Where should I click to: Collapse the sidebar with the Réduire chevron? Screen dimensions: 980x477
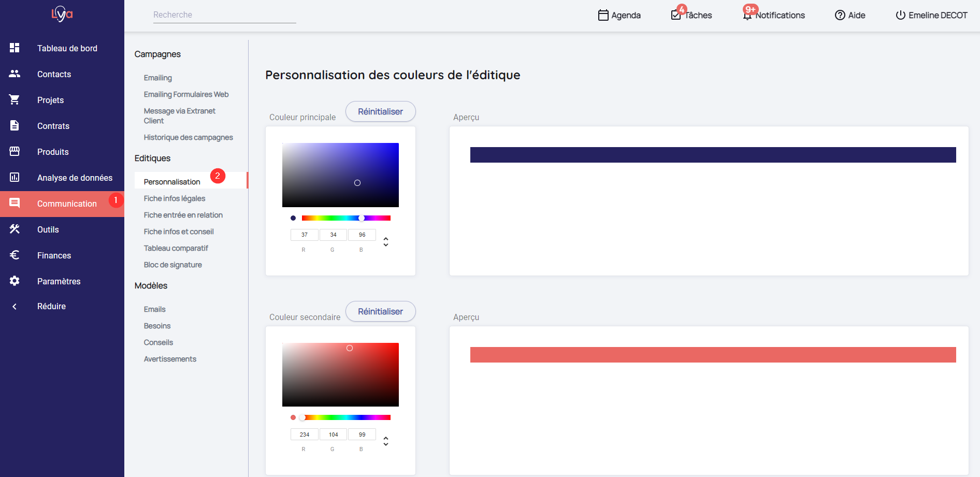[15, 306]
